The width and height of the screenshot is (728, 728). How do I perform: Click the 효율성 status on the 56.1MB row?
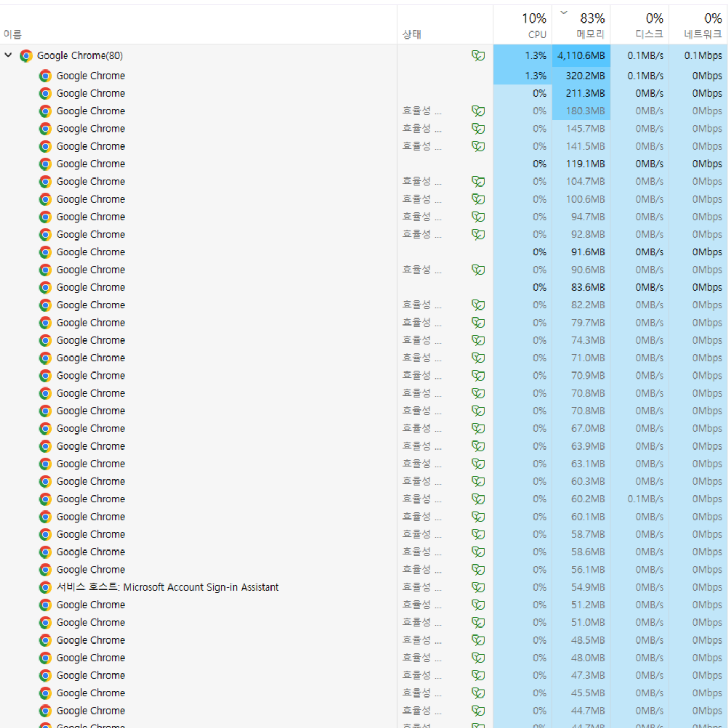click(x=422, y=570)
